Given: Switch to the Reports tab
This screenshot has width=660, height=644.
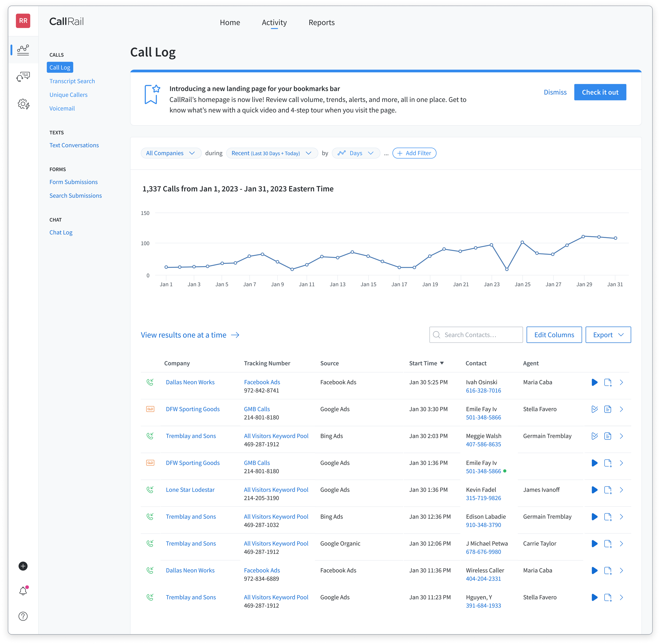Looking at the screenshot, I should [321, 23].
